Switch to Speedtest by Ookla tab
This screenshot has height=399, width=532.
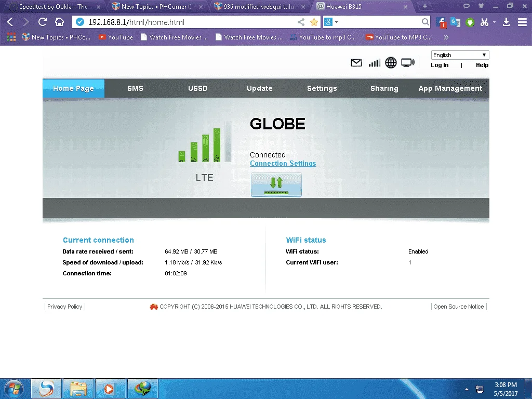(x=54, y=6)
